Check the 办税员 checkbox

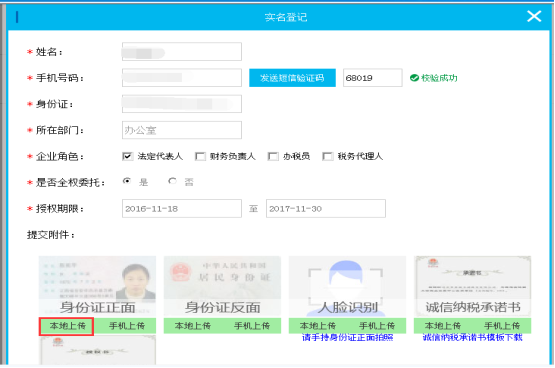(x=273, y=156)
